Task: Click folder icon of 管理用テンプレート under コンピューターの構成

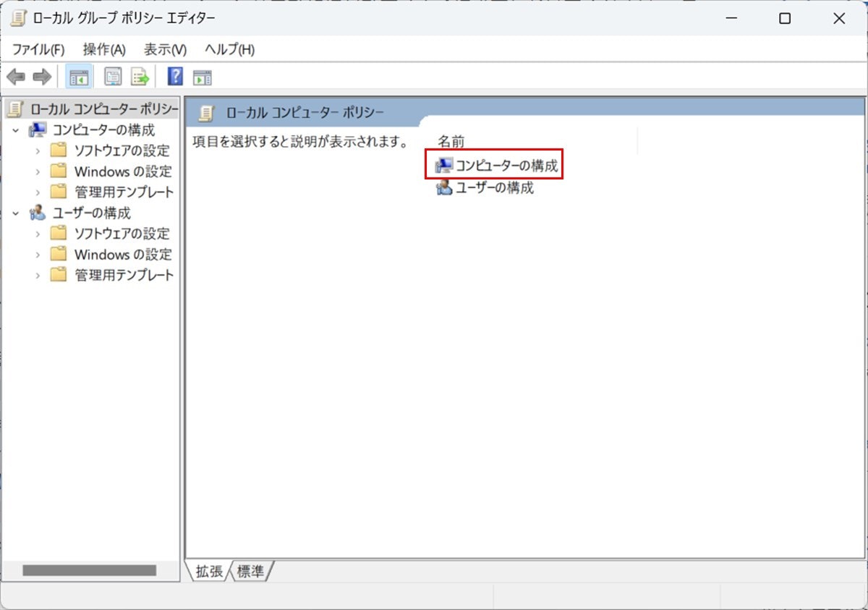Action: pyautogui.click(x=59, y=192)
